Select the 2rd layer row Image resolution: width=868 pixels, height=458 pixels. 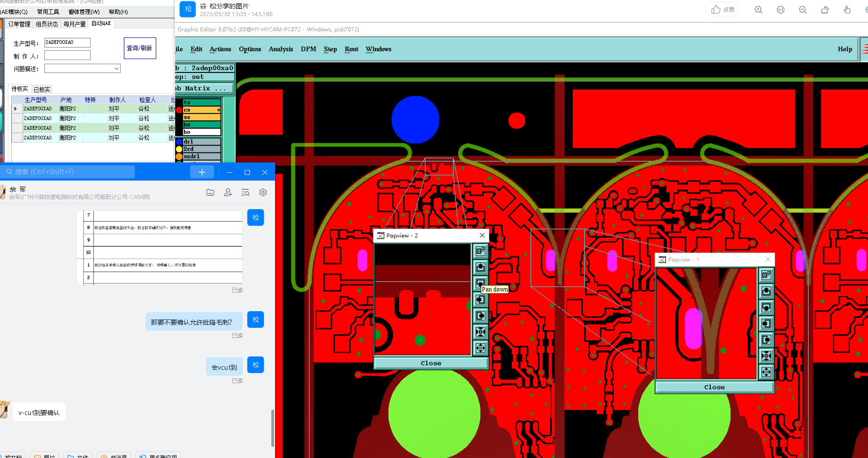click(202, 149)
